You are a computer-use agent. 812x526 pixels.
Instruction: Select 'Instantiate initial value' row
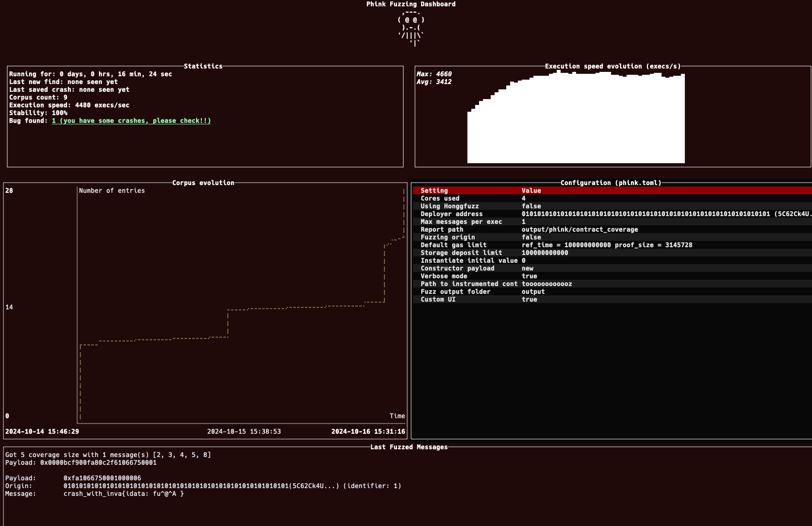pyautogui.click(x=613, y=260)
